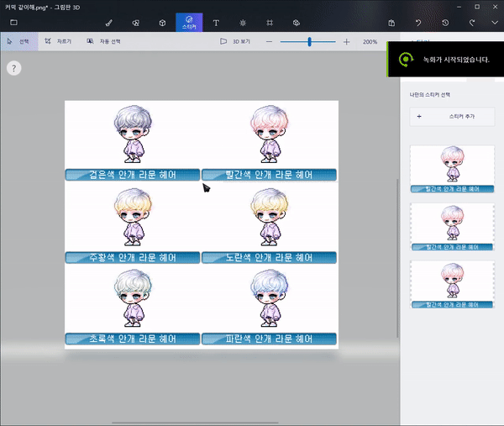
Task: Open the 3D library icon
Action: tap(297, 22)
